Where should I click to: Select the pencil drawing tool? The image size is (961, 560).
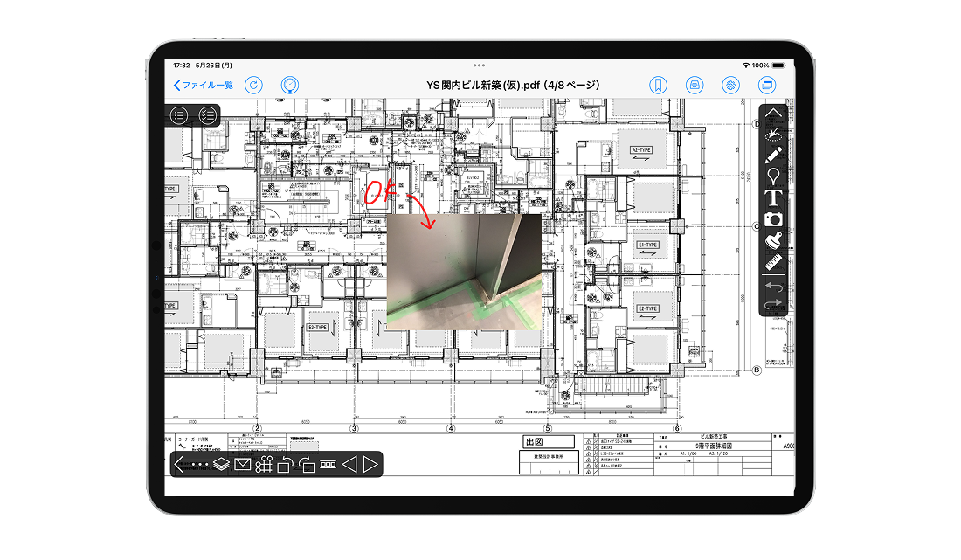773,155
